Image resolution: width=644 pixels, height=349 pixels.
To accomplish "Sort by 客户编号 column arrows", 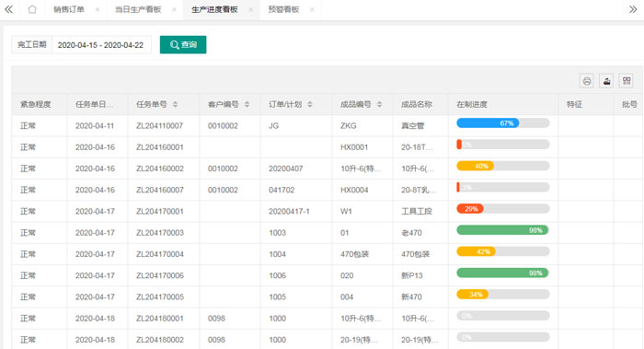I will tap(247, 104).
